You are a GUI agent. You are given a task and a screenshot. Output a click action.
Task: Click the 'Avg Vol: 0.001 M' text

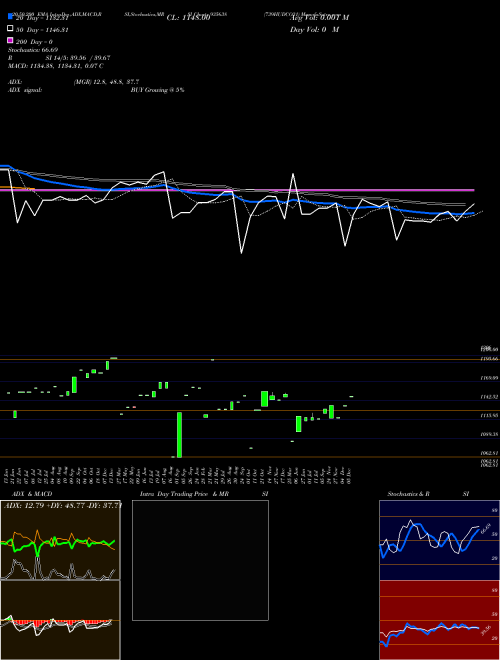[x=319, y=18]
